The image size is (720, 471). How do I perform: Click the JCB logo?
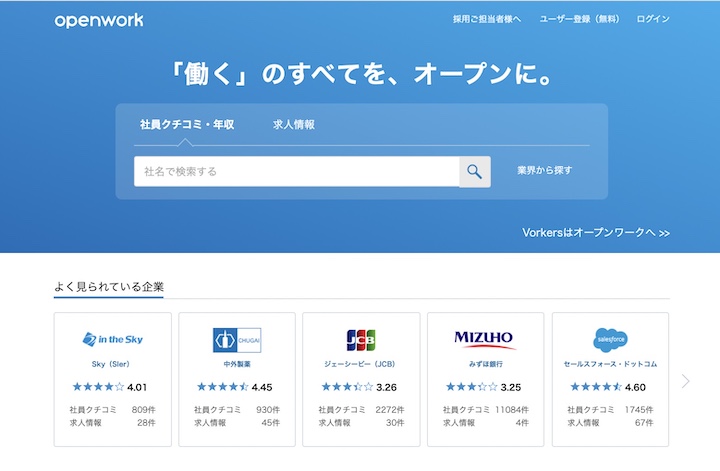(360, 339)
